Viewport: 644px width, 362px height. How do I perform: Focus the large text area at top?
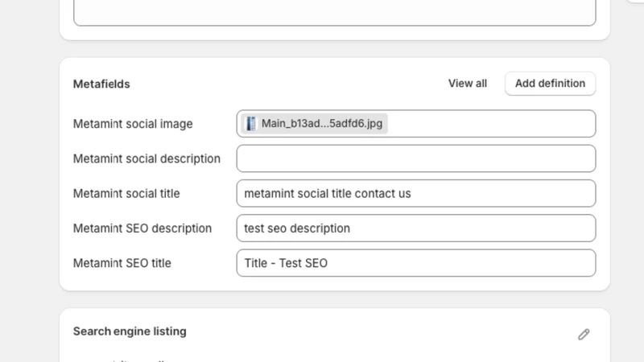point(335,12)
